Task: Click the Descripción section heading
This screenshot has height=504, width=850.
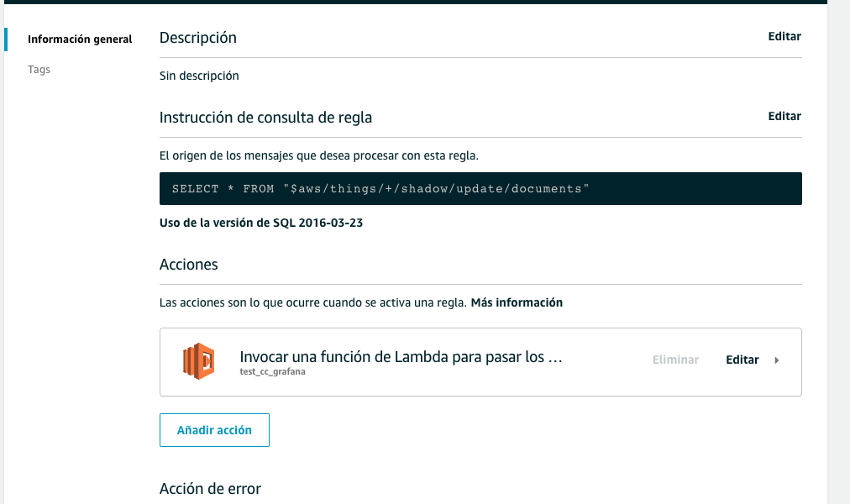Action: coord(198,38)
